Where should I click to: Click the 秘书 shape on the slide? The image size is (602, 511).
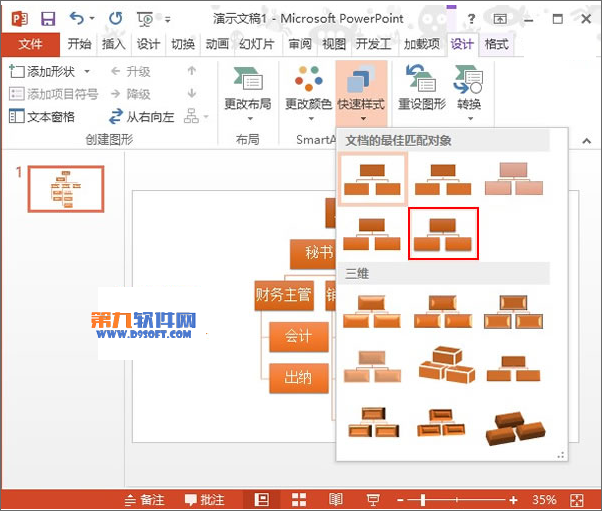313,253
